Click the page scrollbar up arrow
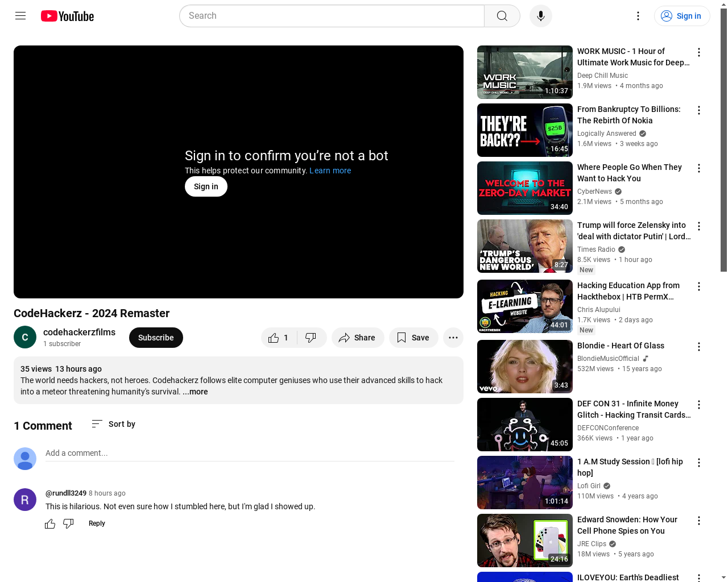The image size is (728, 582). pyautogui.click(x=723, y=4)
